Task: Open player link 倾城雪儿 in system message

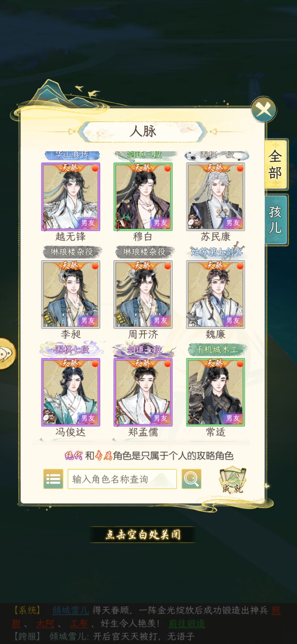Action: 71,610
